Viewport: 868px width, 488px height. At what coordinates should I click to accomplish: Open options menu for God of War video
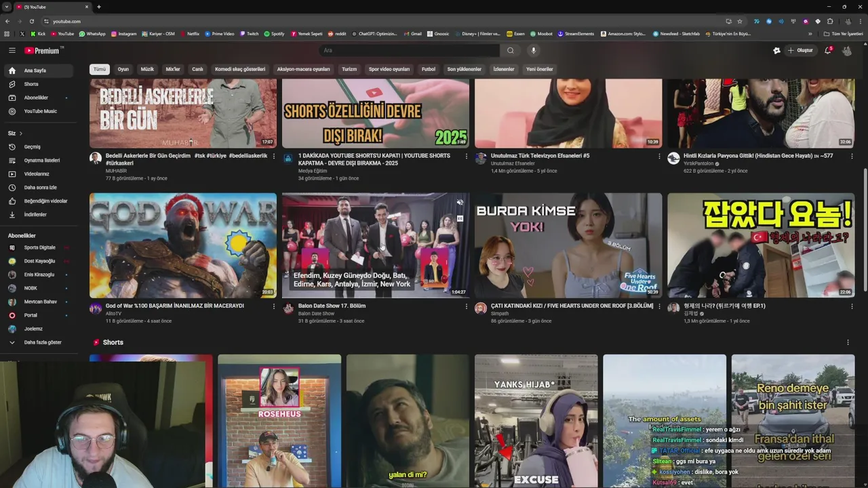click(x=274, y=306)
